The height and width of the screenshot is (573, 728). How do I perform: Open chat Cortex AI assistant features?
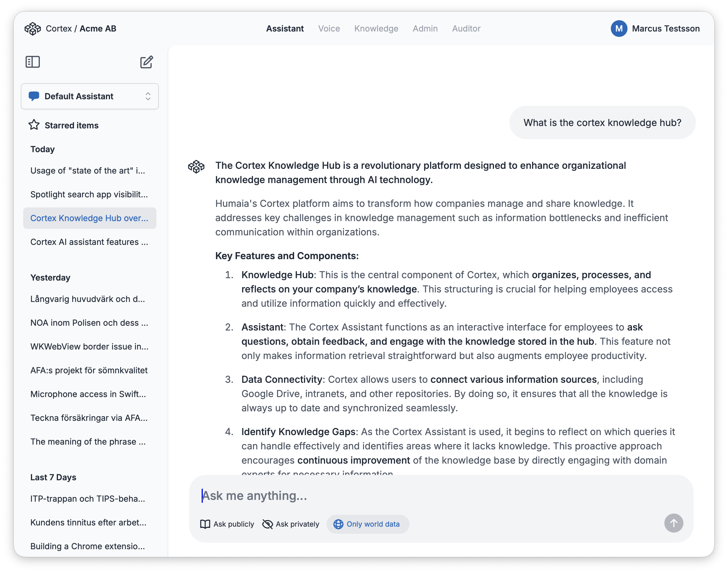coord(90,242)
